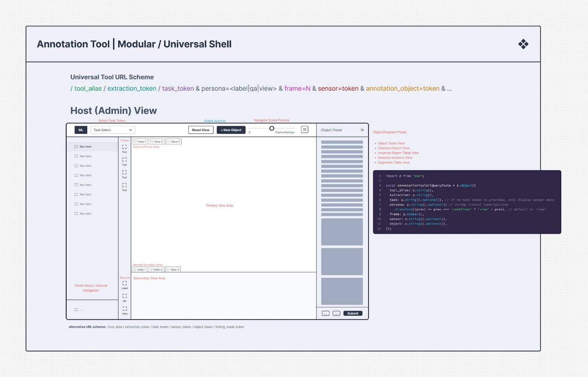Switch to the QA persona icon
Viewport: 588px width, 377px height.
tap(125, 296)
